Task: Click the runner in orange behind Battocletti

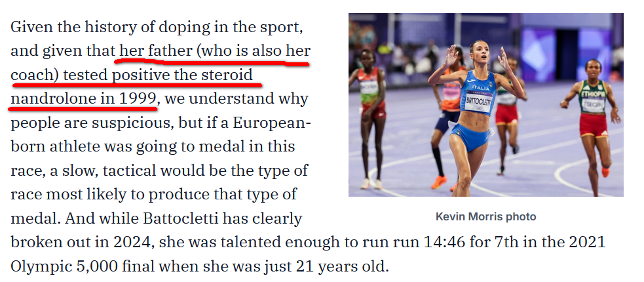Action: pyautogui.click(x=447, y=123)
